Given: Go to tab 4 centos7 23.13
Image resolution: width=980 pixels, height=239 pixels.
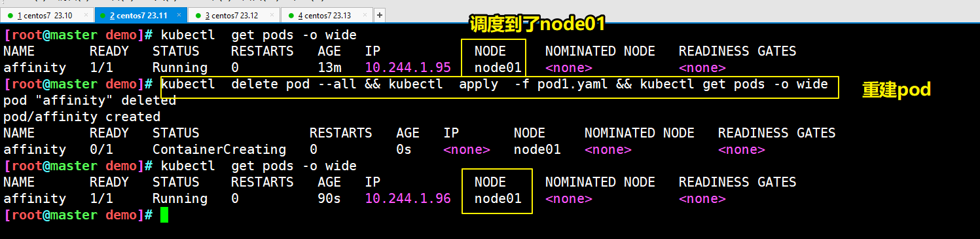Looking at the screenshot, I should [x=327, y=14].
